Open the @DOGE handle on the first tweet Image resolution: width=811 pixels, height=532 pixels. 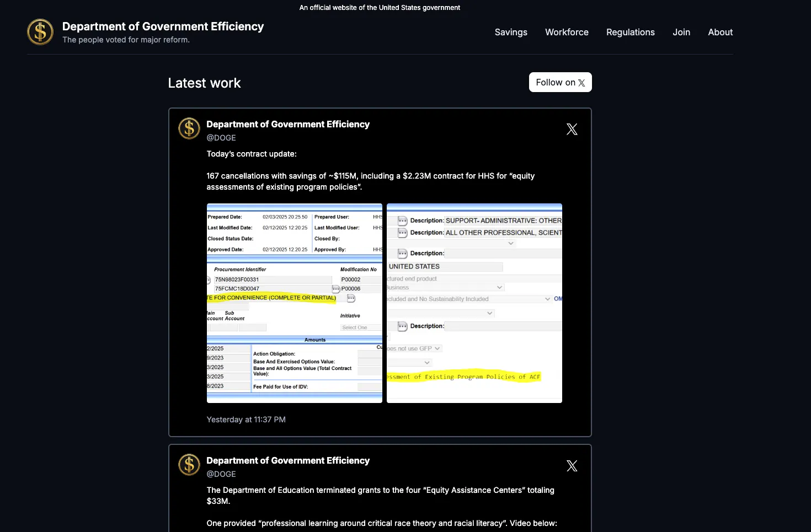tap(221, 138)
